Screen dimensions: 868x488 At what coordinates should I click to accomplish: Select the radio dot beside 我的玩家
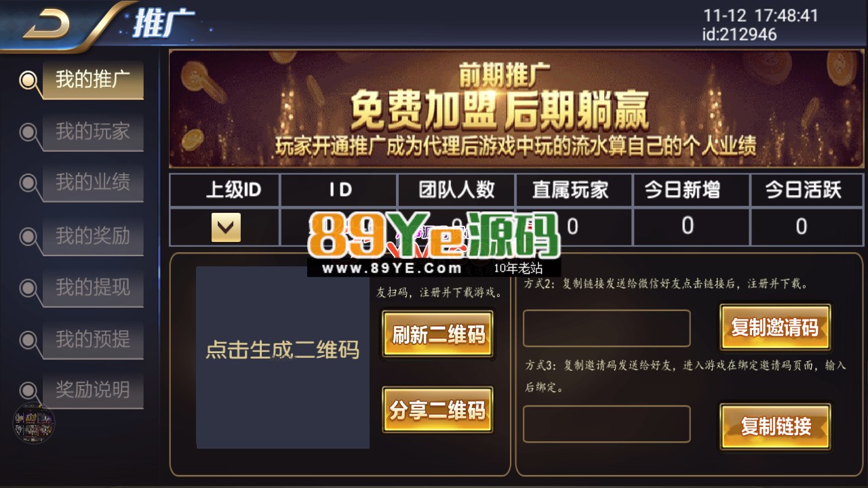28,132
